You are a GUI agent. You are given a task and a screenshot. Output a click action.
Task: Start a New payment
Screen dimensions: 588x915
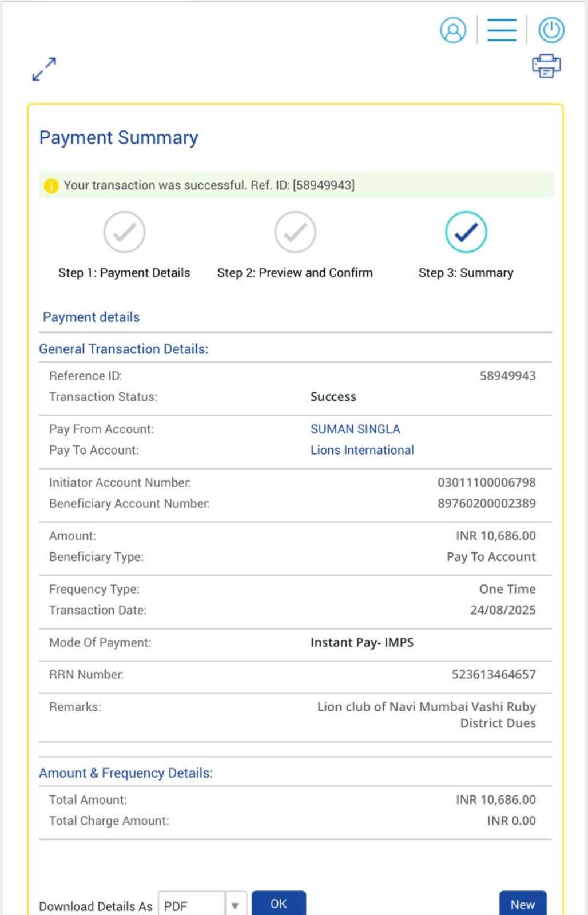click(522, 904)
